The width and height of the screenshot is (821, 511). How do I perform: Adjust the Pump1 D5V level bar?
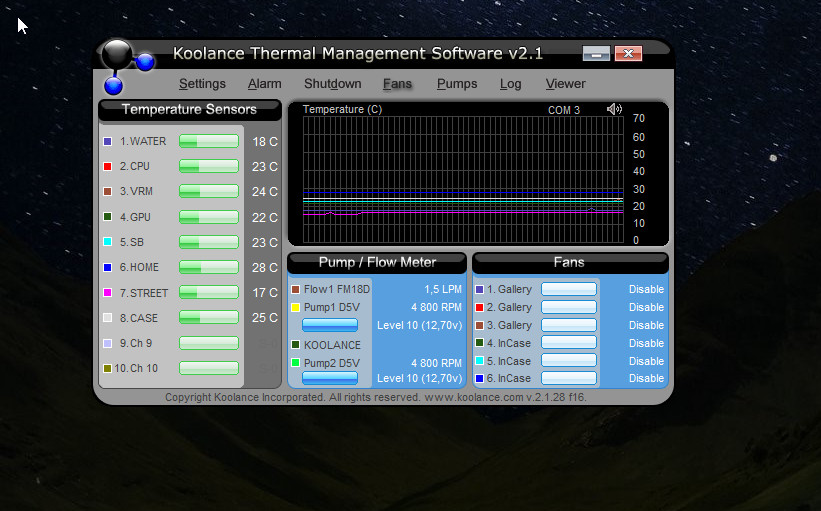pos(330,325)
